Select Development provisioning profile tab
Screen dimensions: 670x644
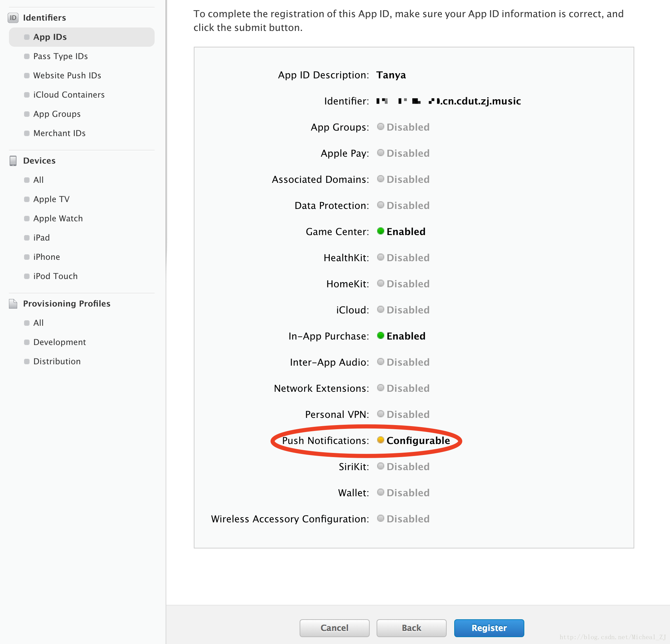tap(59, 342)
